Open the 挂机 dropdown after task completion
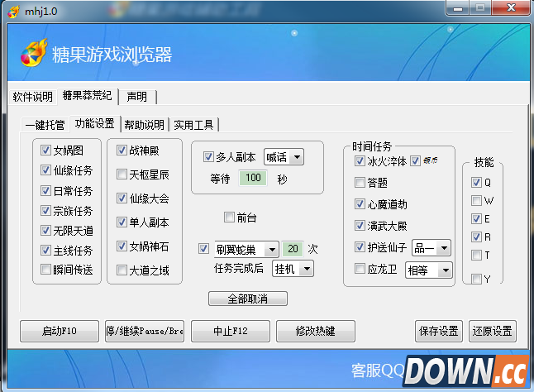Image resolution: width=534 pixels, height=392 pixels. [293, 269]
